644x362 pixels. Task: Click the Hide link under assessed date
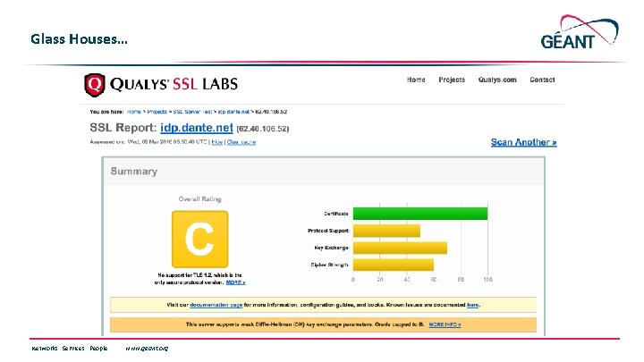tap(216, 142)
